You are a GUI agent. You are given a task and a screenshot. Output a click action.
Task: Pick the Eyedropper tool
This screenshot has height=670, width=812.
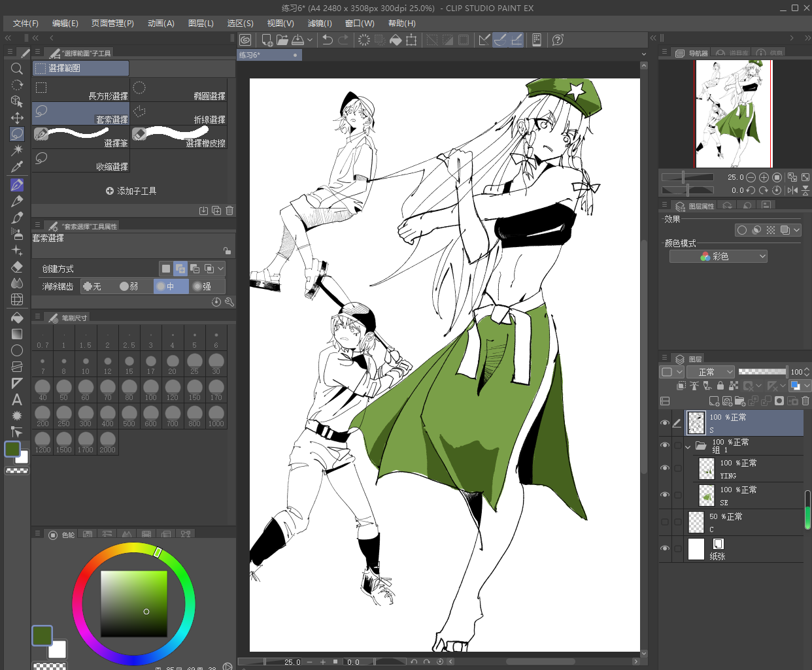tap(17, 167)
